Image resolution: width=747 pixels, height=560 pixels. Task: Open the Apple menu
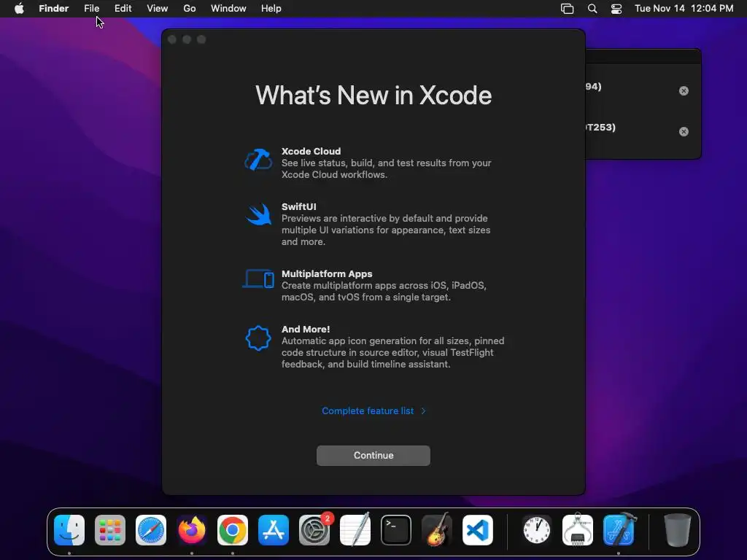click(19, 9)
